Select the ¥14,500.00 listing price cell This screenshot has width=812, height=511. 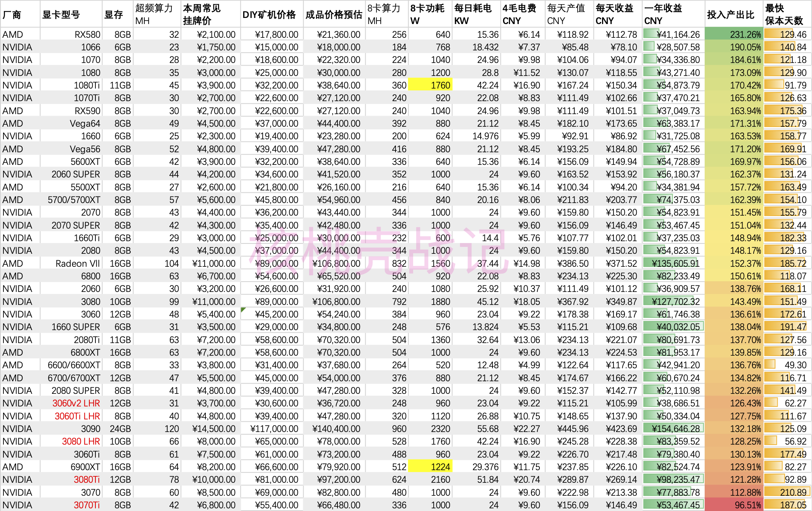click(x=211, y=429)
